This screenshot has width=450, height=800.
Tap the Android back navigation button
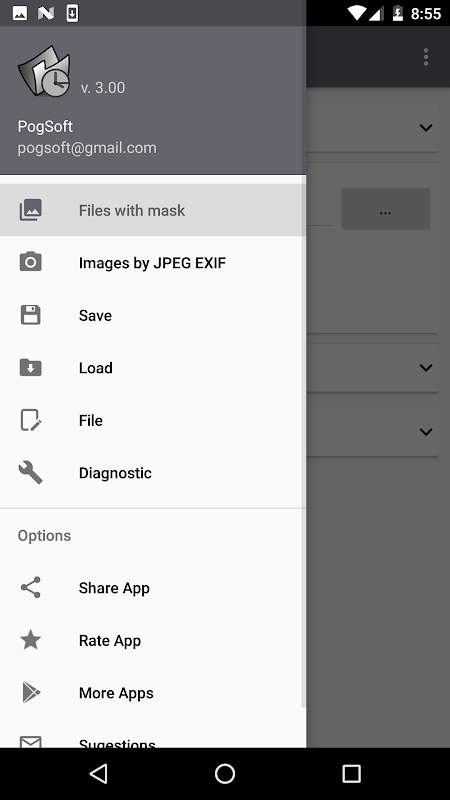click(x=98, y=773)
